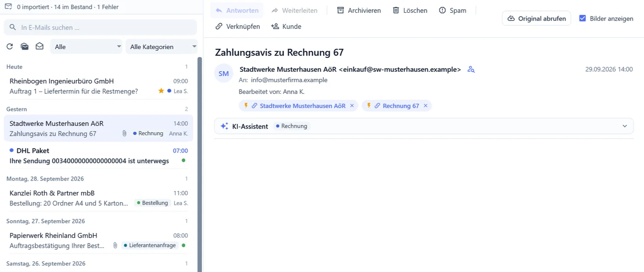644x272 pixels.
Task: Click the contact lookup icon beside sender address
Action: tap(471, 69)
